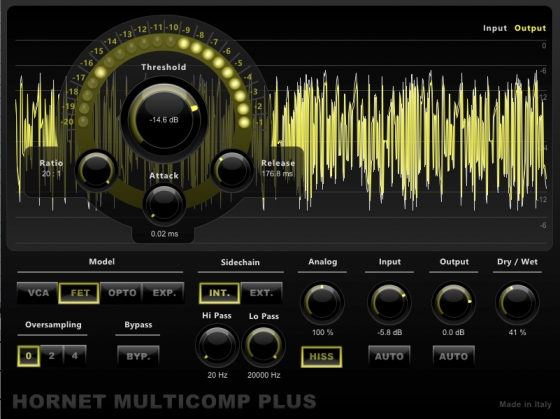Image resolution: width=560 pixels, height=419 pixels.
Task: Click the 20 : 1 ratio value
Action: [51, 174]
